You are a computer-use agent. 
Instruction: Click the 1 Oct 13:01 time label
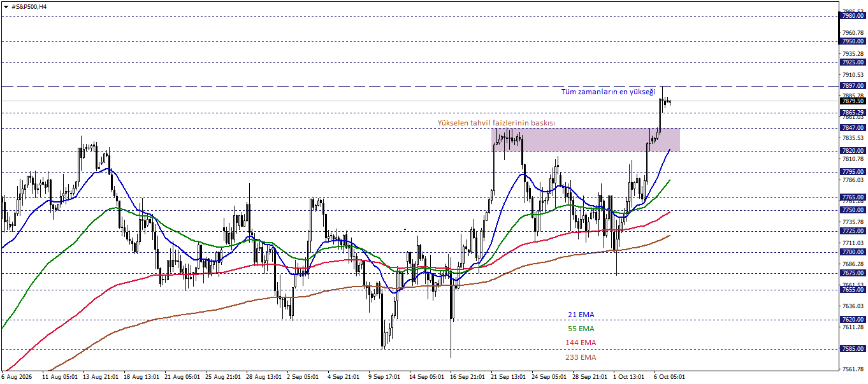click(628, 376)
